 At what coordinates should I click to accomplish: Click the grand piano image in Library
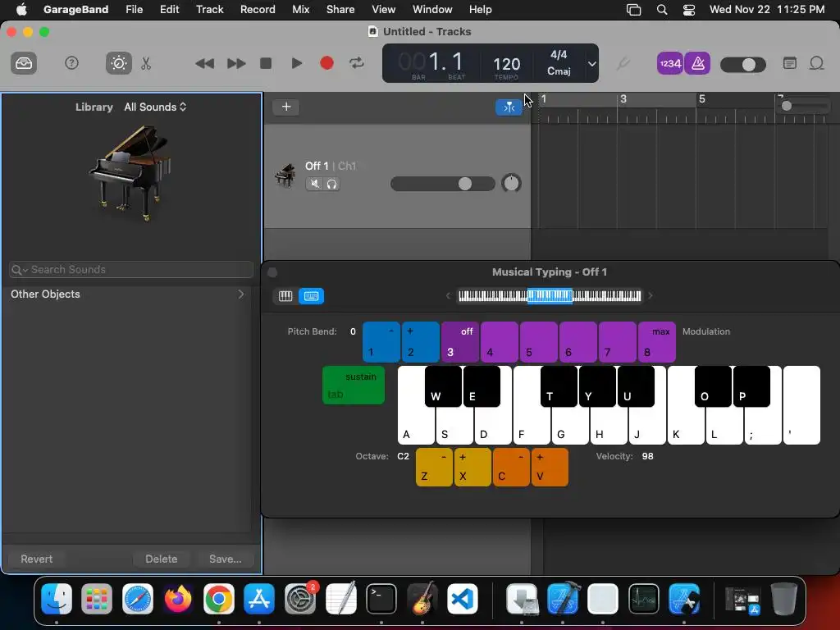(130, 172)
